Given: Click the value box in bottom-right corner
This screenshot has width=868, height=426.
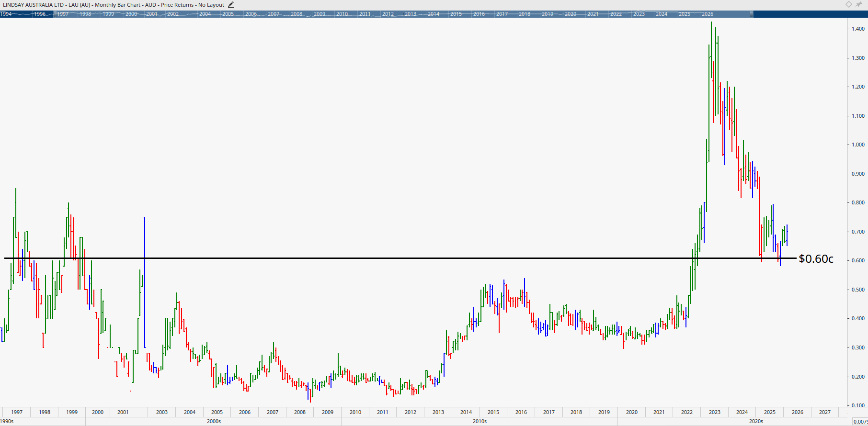Looking at the screenshot, I should pos(860,422).
